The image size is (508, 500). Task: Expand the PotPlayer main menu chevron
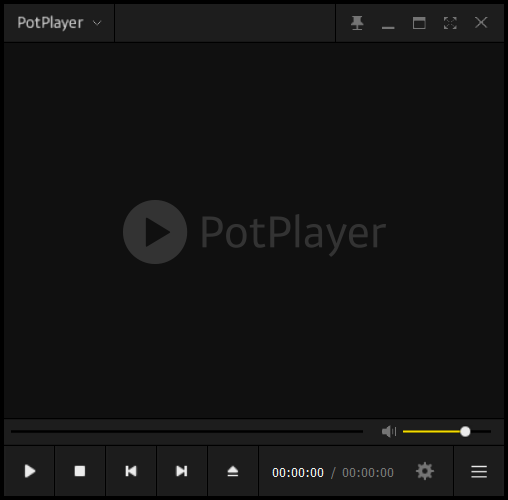tap(97, 23)
